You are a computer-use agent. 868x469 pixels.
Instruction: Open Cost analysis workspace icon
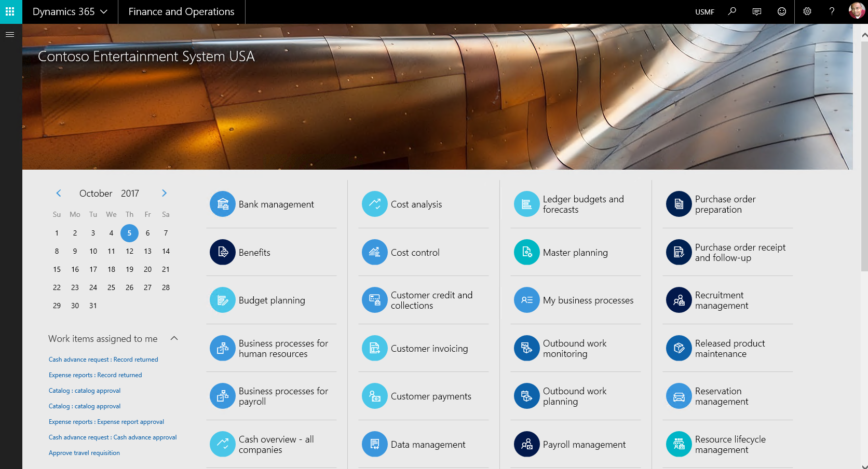tap(375, 204)
